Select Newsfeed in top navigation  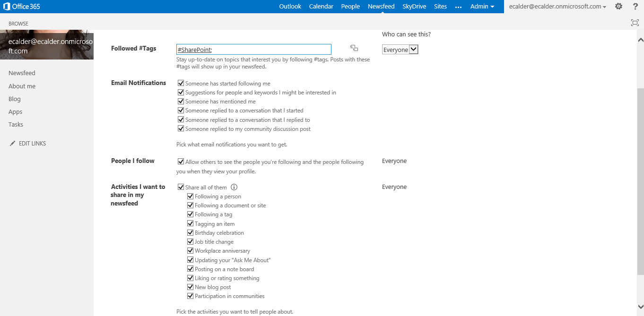point(381,7)
